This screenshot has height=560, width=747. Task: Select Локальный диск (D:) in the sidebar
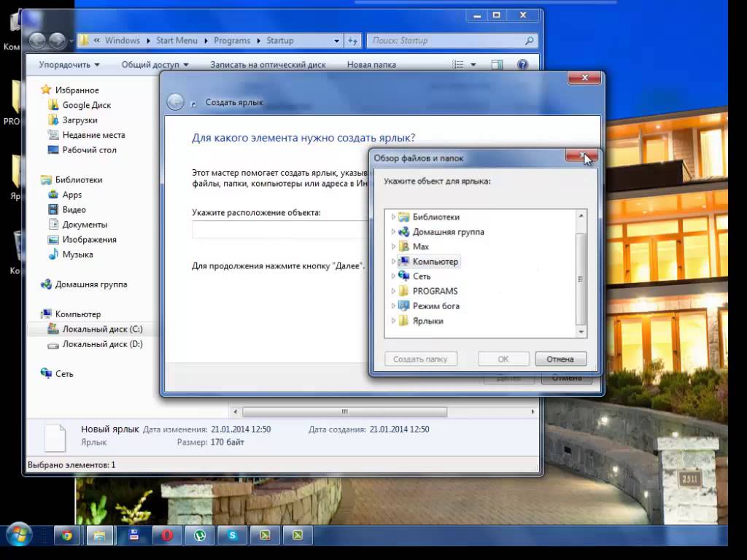[102, 344]
